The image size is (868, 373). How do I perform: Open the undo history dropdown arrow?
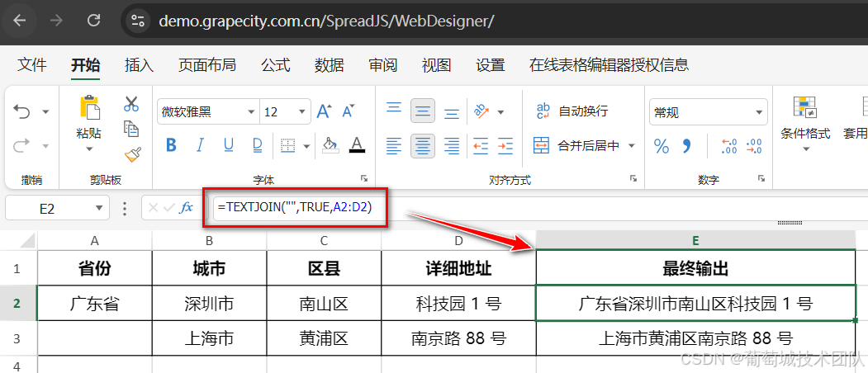[45, 112]
